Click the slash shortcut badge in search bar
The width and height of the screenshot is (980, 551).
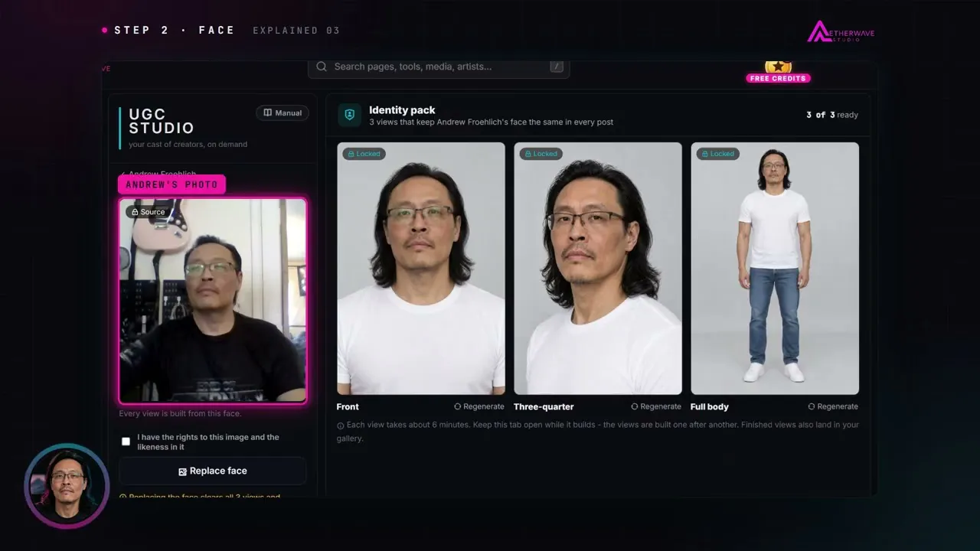pyautogui.click(x=557, y=67)
